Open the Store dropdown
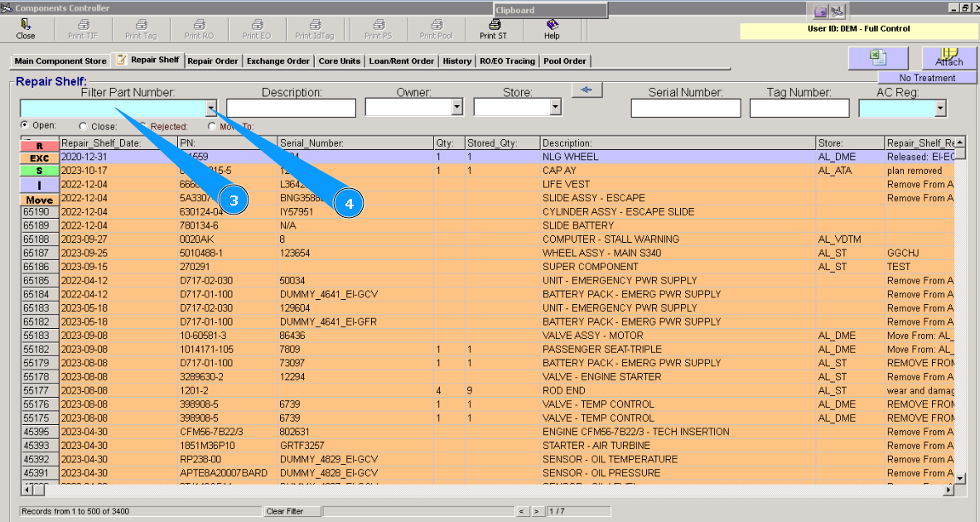980x522 pixels. (556, 108)
